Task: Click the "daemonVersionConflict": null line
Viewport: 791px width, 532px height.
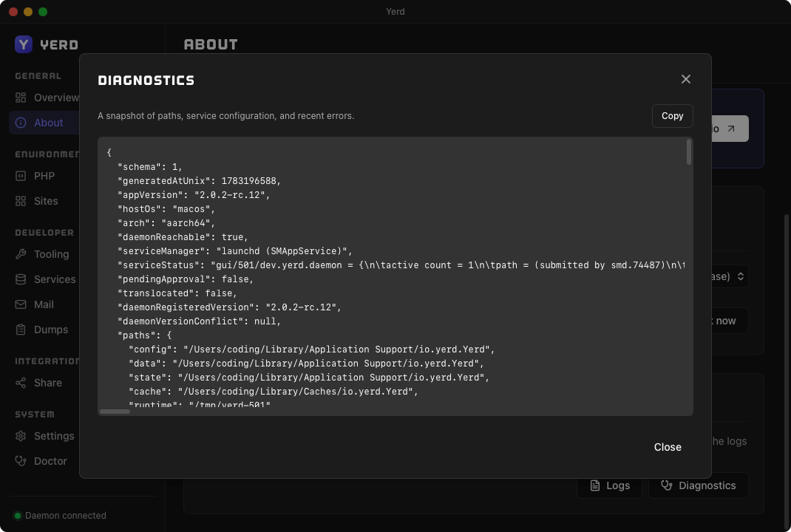Action: [x=200, y=321]
